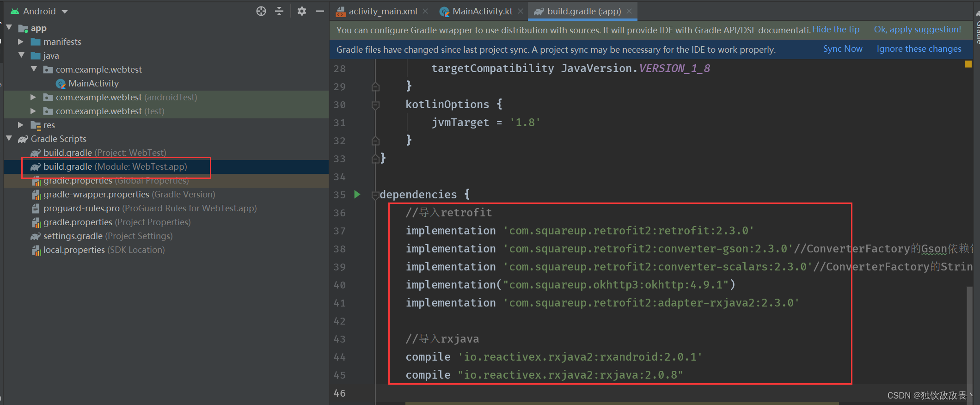Select the MainActivity Kotlin file icon

pyautogui.click(x=61, y=84)
